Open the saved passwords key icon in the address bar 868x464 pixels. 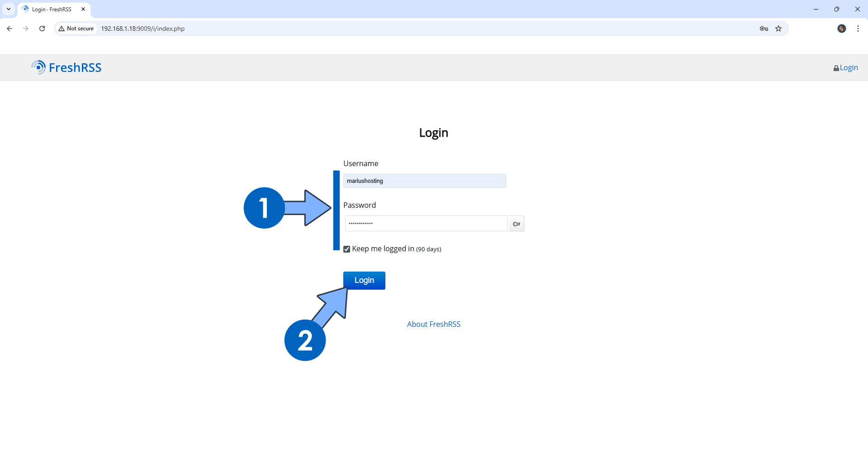click(764, 29)
